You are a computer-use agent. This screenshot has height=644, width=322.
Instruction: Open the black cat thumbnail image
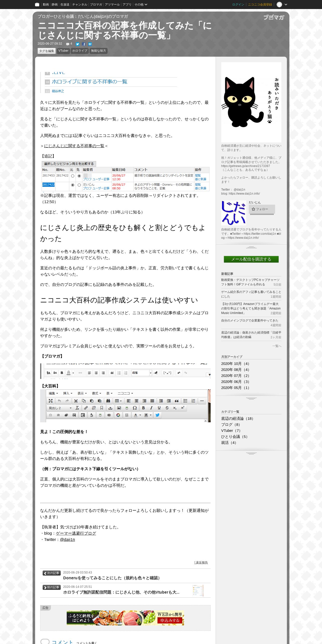(x=251, y=102)
